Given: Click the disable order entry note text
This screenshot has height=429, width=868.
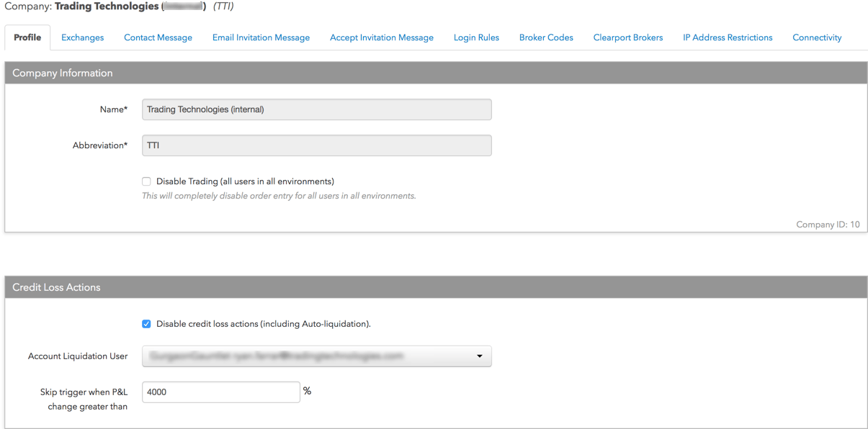Looking at the screenshot, I should [x=279, y=196].
